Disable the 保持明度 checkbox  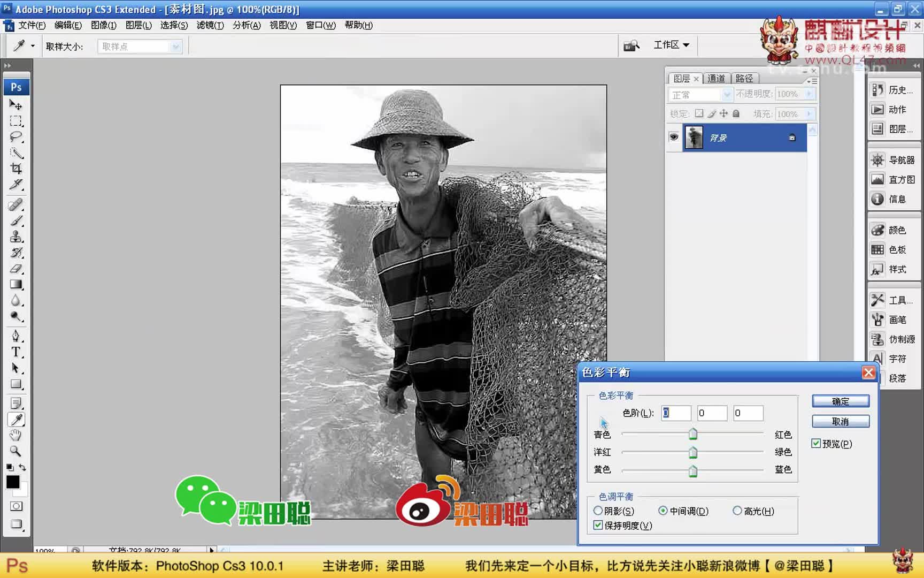(x=597, y=526)
